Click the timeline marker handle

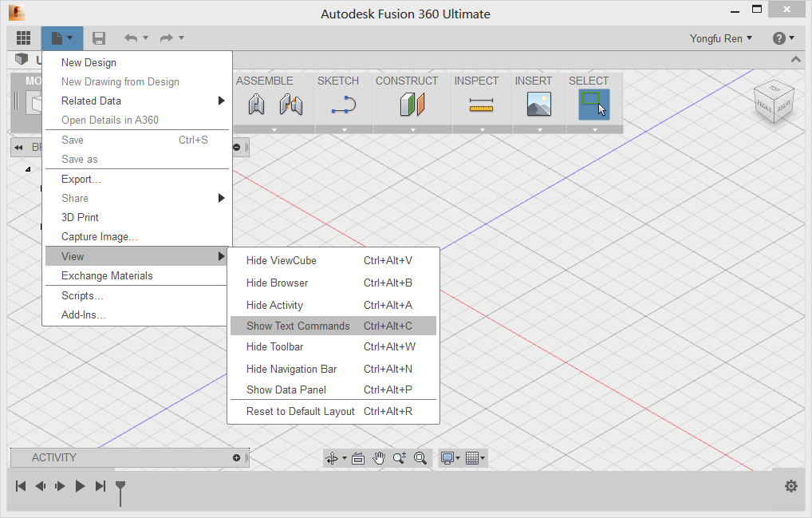tap(120, 492)
